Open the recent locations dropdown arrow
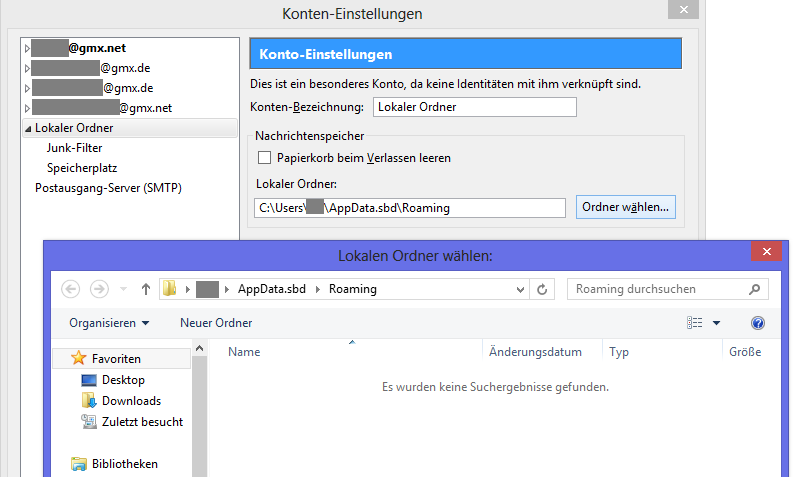The image size is (797, 477). 123,289
